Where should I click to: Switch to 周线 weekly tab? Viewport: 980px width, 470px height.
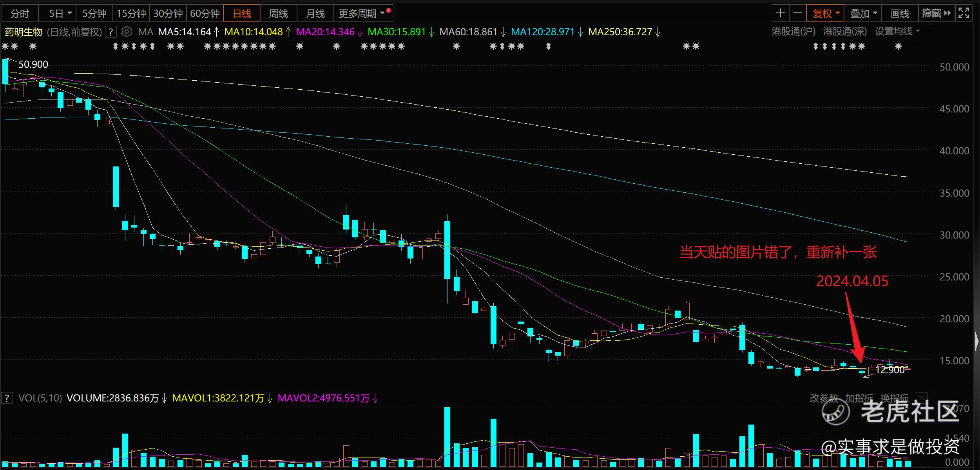coord(278,13)
